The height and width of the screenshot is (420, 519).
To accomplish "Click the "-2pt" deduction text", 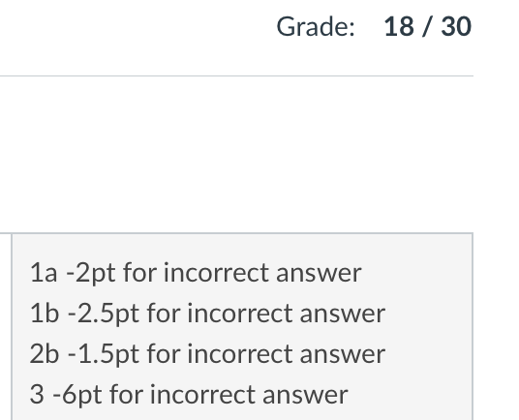I will tap(91, 274).
